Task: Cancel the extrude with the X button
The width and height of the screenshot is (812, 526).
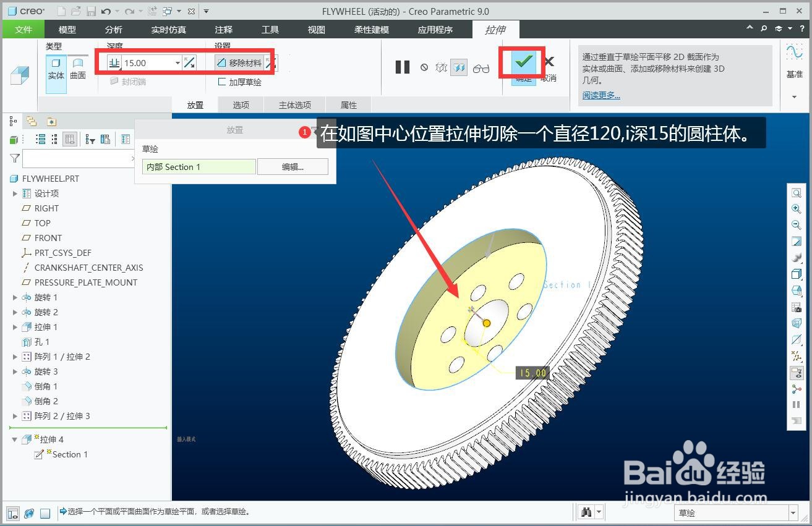Action: [x=549, y=61]
